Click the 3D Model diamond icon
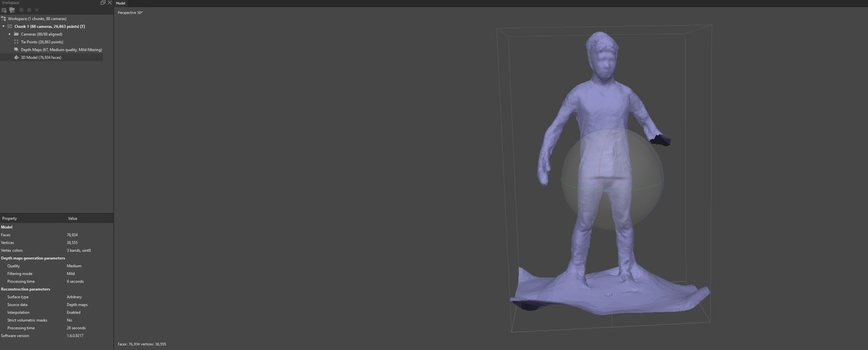 (16, 58)
